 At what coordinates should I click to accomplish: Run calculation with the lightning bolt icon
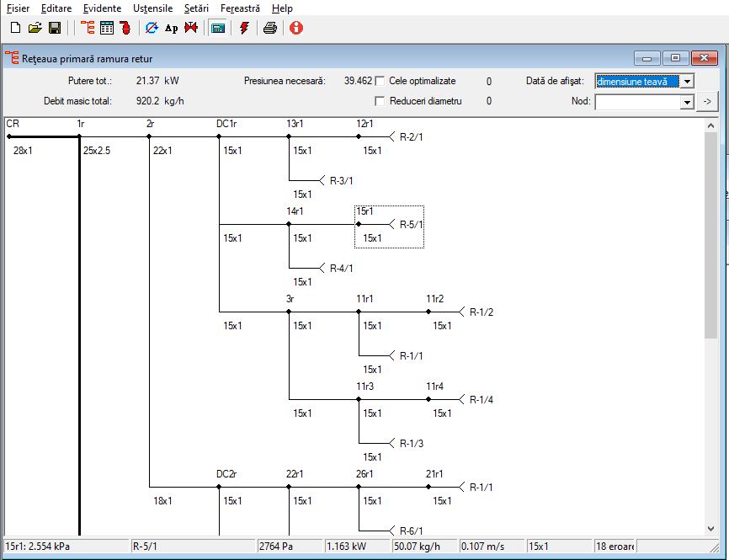coord(244,28)
